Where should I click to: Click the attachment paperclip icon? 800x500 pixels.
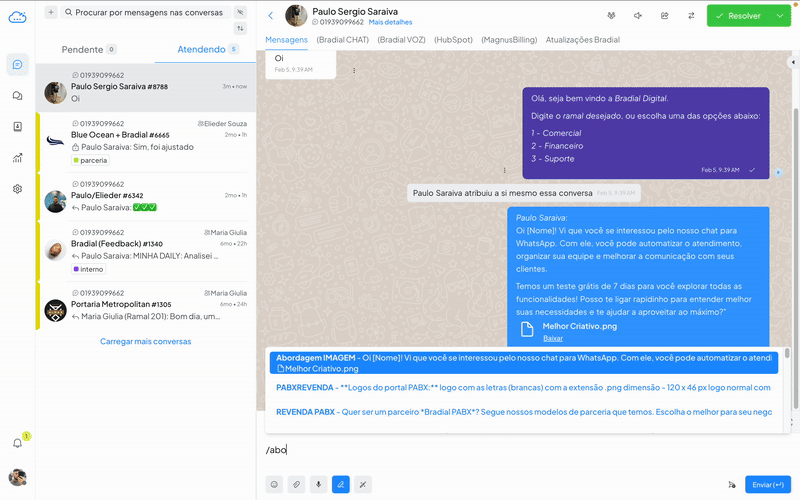point(296,484)
